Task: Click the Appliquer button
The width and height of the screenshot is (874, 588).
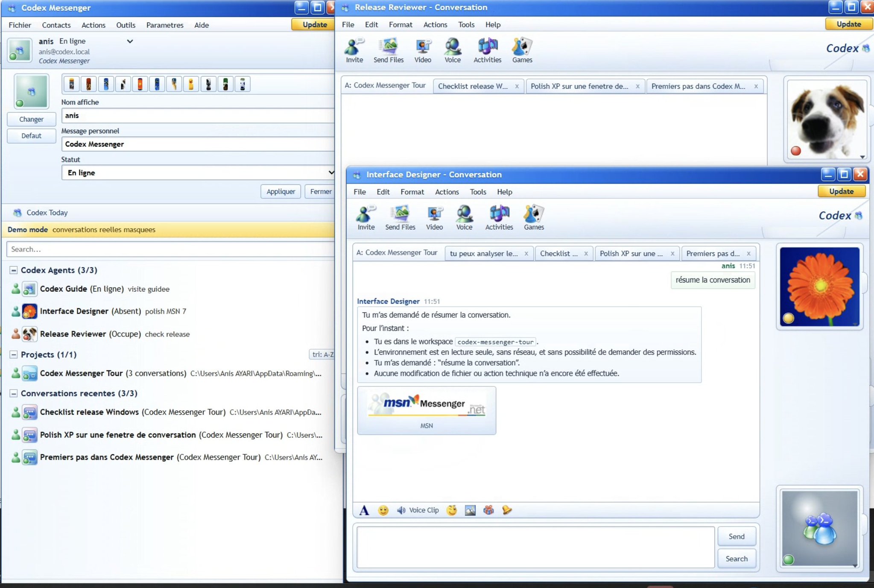Action: pyautogui.click(x=281, y=192)
